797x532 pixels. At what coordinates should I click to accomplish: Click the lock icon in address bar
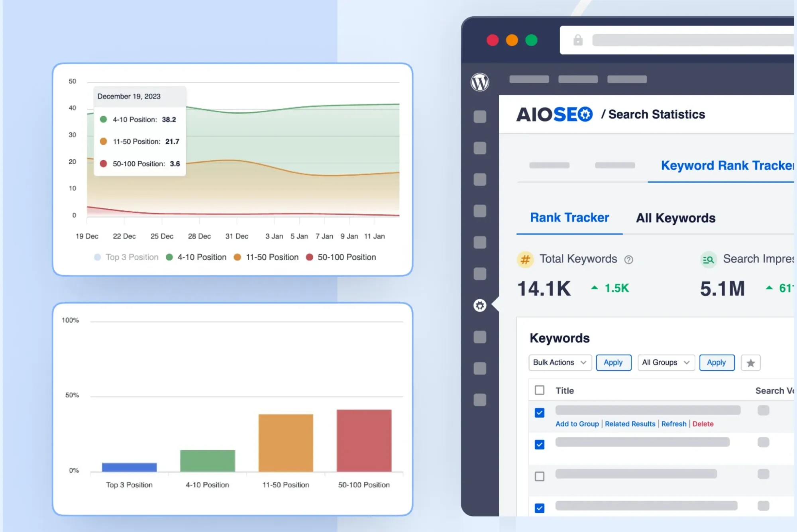[x=578, y=40]
